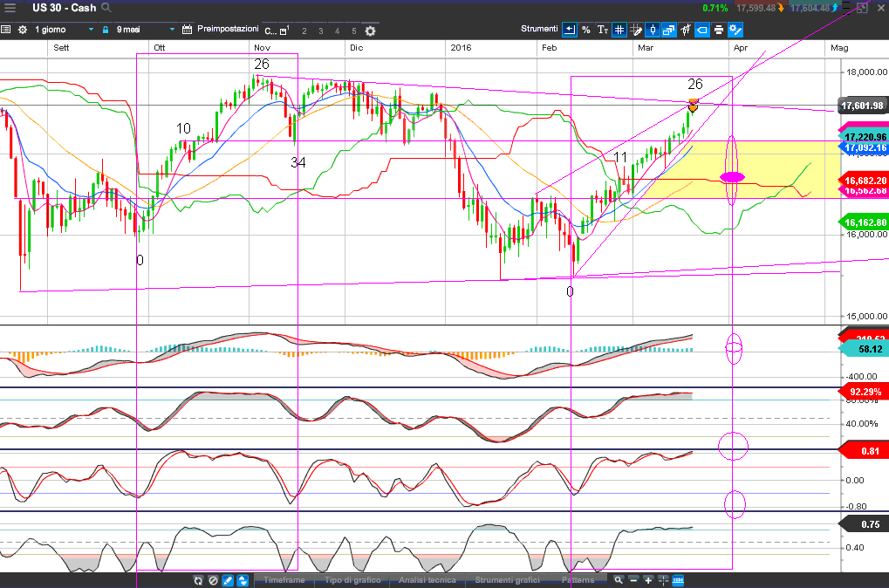Toggle the blue pencil drawing mode
889x588 pixels.
(x=228, y=580)
